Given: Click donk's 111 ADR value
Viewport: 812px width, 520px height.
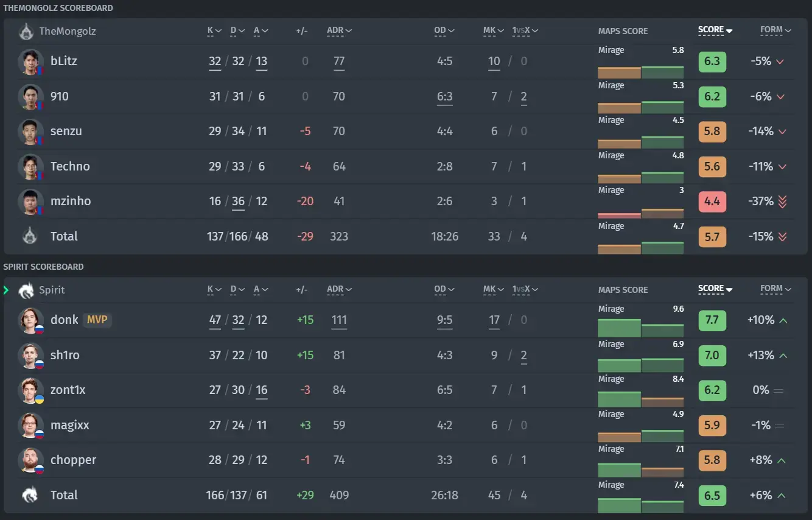Looking at the screenshot, I should click(339, 320).
